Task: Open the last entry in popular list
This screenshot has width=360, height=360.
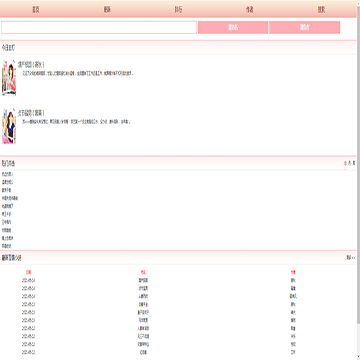Action: [x=7, y=246]
